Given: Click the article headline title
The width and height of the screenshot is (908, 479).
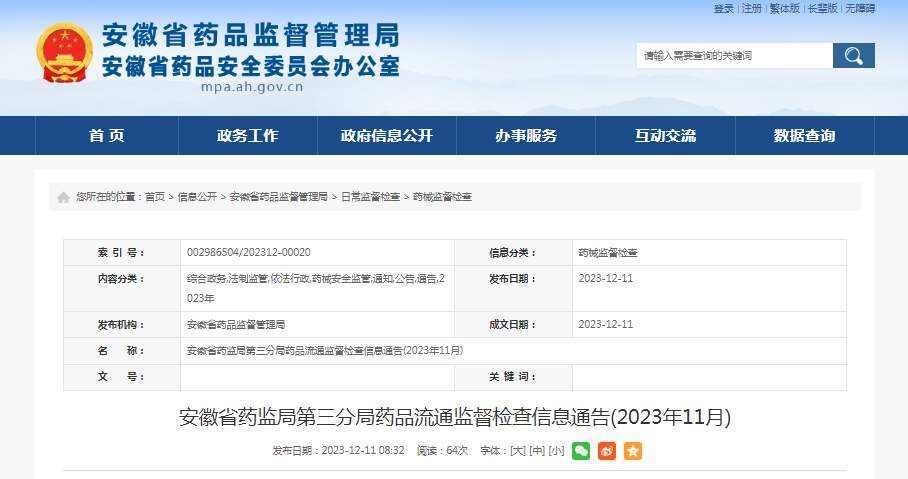Looking at the screenshot, I should point(455,417).
